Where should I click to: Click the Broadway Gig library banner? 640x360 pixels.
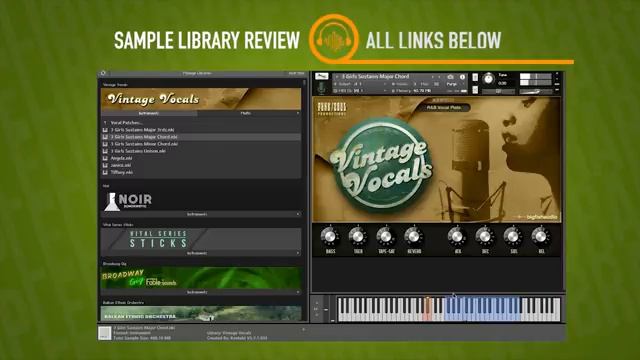coord(201,278)
